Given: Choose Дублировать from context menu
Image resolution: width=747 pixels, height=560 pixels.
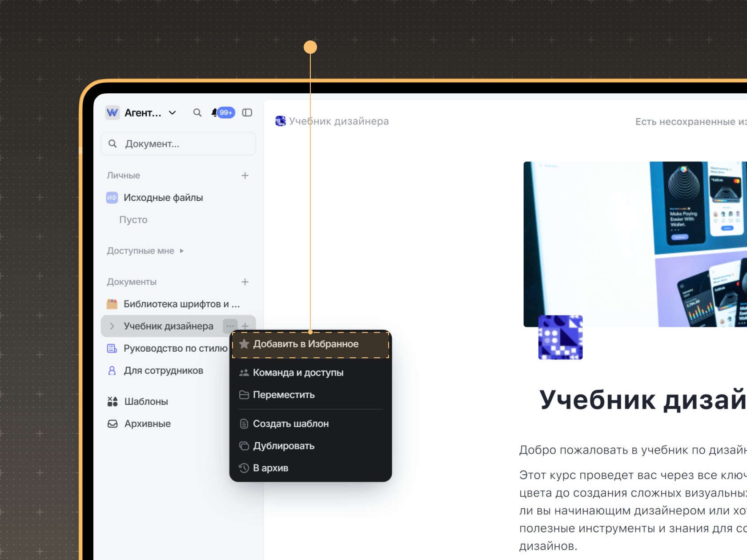Looking at the screenshot, I should click(284, 446).
